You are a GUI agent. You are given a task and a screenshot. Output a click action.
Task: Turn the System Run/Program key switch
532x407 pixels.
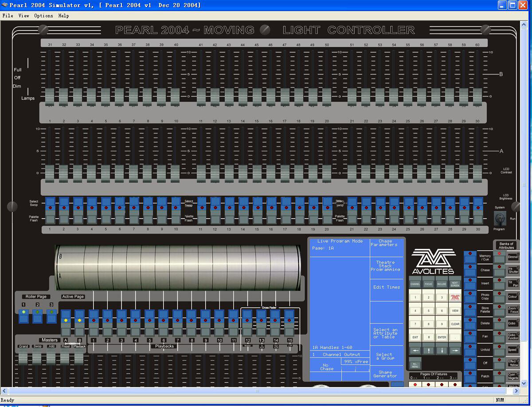[x=500, y=218]
